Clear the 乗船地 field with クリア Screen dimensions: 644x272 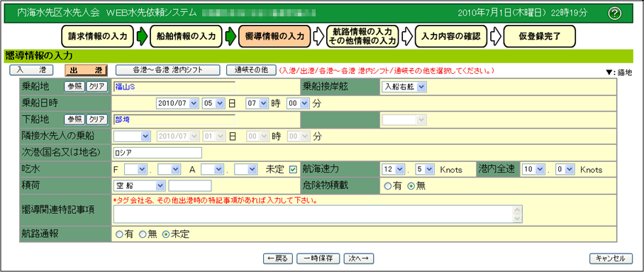click(x=97, y=87)
